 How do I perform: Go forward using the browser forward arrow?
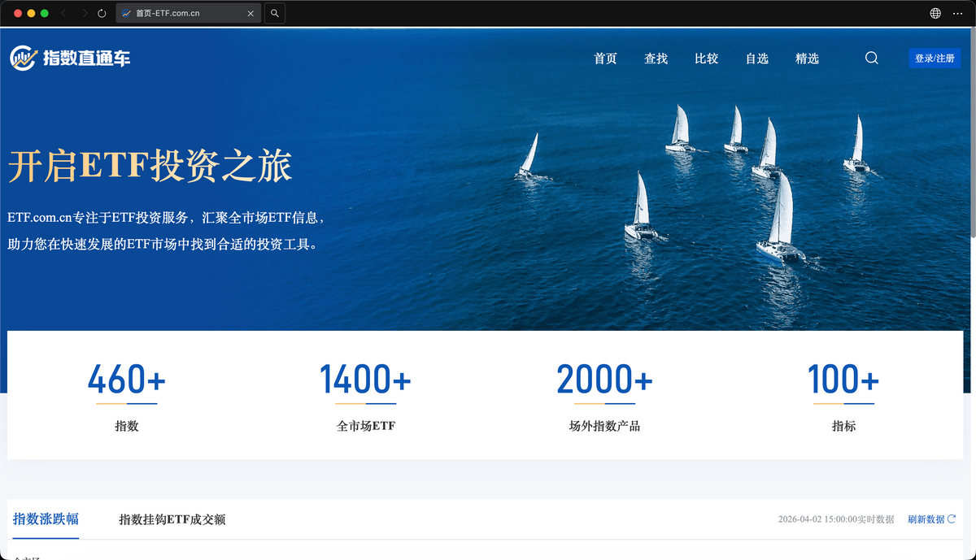coord(83,14)
